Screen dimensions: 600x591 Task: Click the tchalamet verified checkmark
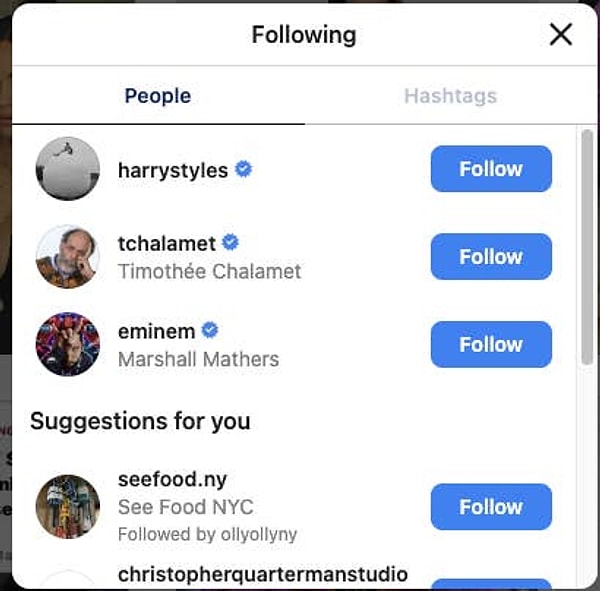click(231, 243)
